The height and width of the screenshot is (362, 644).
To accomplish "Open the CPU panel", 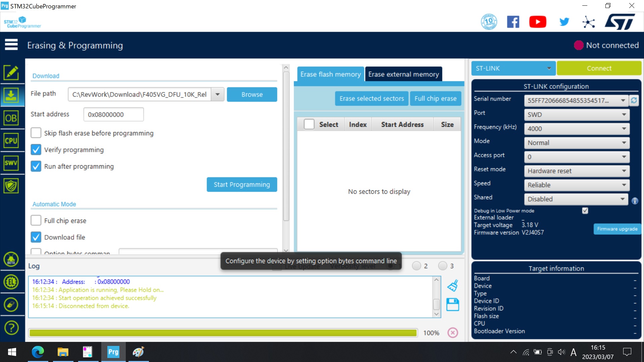I will point(11,141).
